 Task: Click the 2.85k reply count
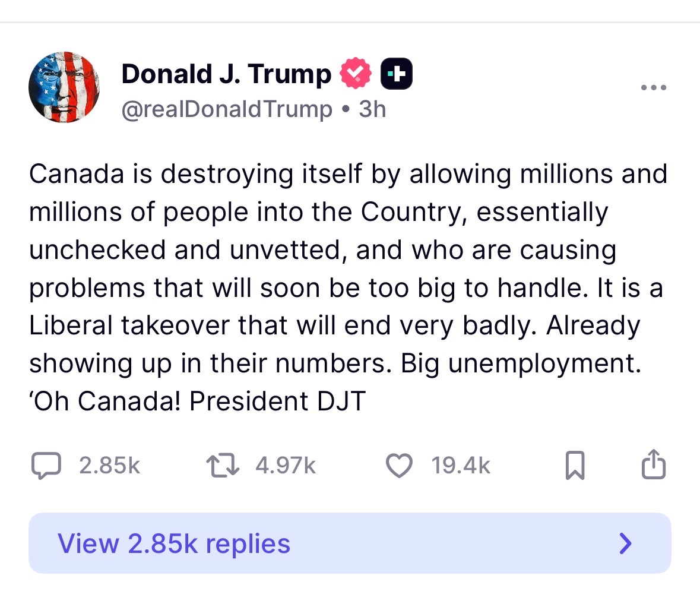110,466
